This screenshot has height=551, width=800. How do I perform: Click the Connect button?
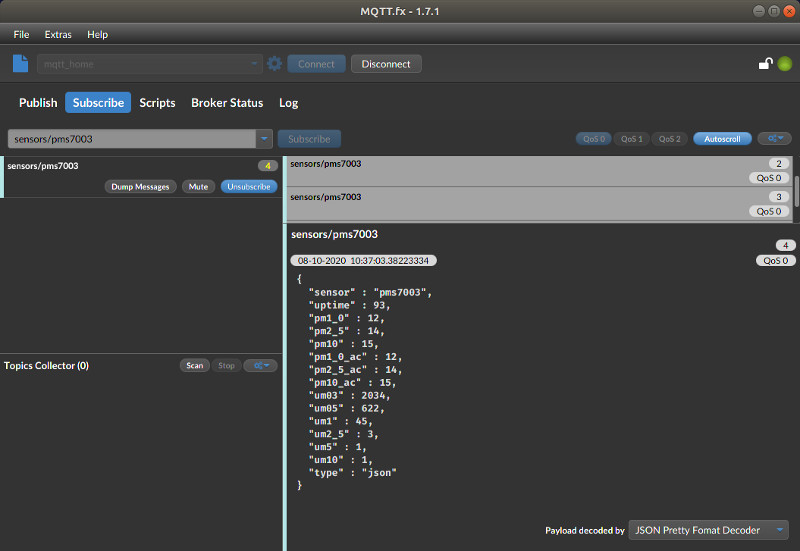(x=316, y=64)
